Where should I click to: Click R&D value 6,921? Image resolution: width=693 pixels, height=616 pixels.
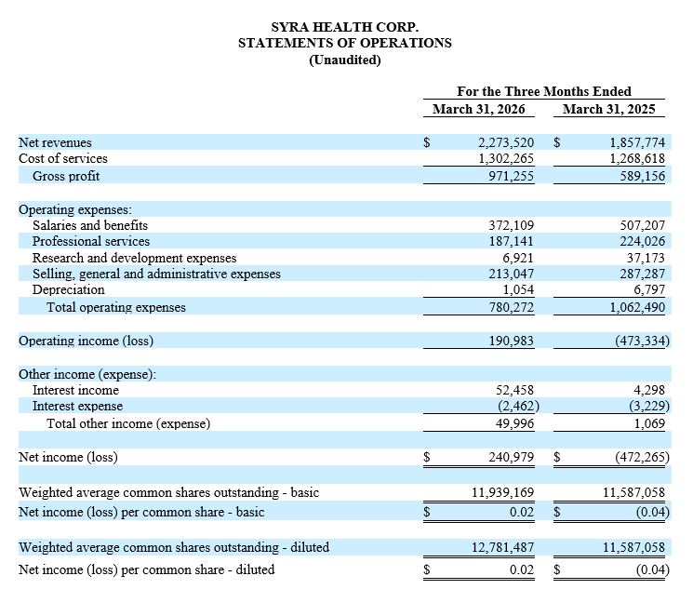click(x=518, y=258)
